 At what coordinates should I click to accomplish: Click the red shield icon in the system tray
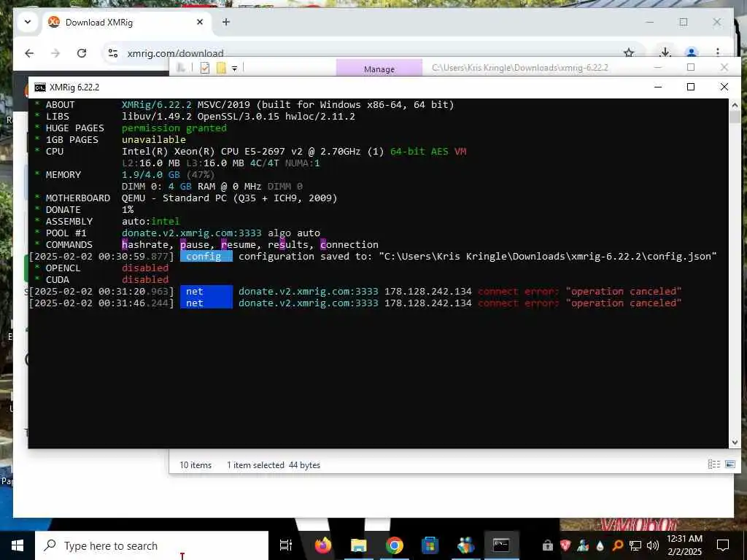point(565,545)
